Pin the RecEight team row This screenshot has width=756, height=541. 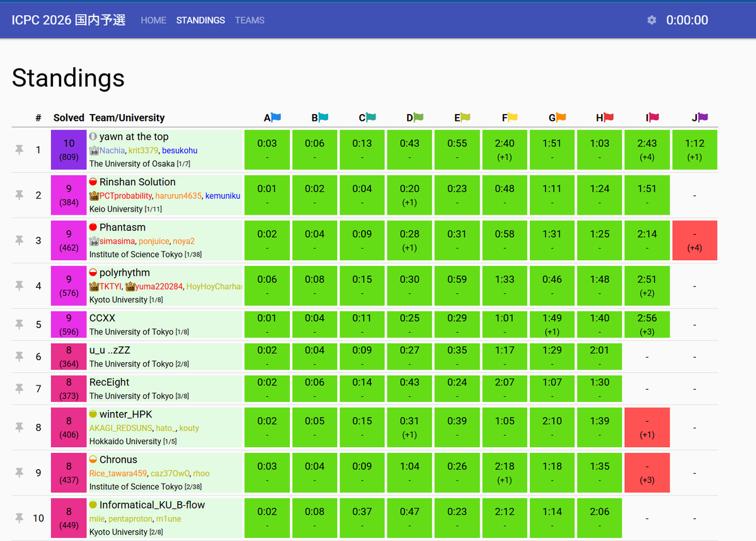click(x=20, y=389)
